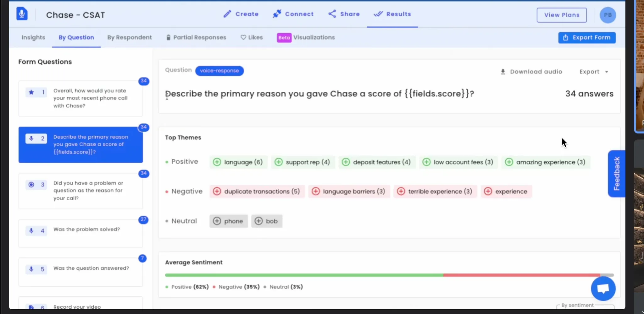Click the Partial Responses clipboard icon
Screen dimensions: 644x314
(168, 37)
